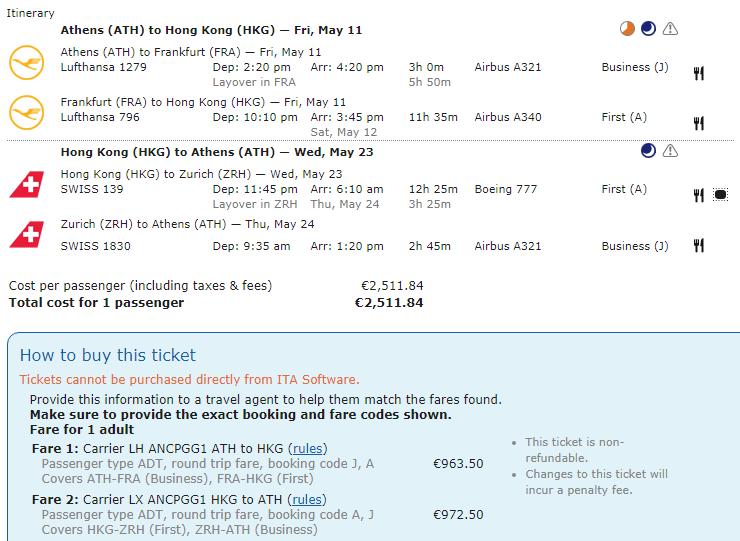Screen dimensions: 740x541
Task: Click the meal icon for SWISS 139
Action: pos(699,195)
